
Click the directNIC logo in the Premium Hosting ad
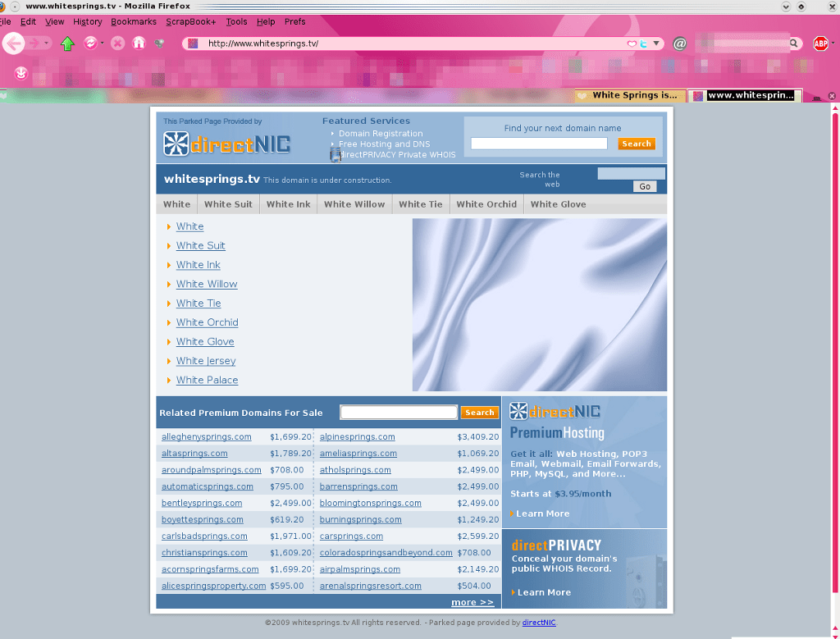point(555,411)
